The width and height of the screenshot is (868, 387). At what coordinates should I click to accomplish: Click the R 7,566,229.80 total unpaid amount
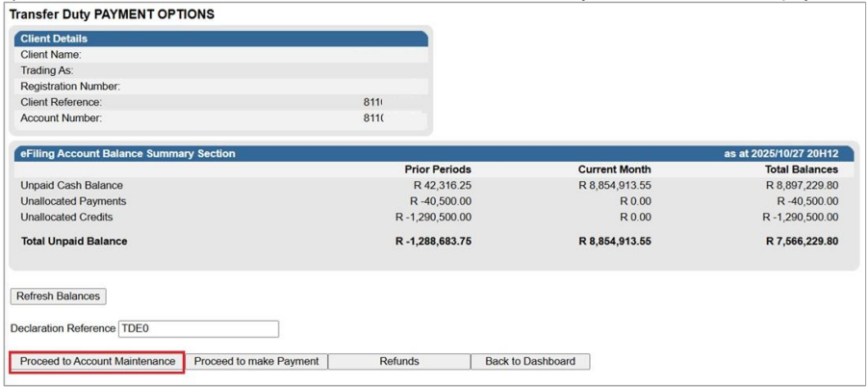pos(802,242)
